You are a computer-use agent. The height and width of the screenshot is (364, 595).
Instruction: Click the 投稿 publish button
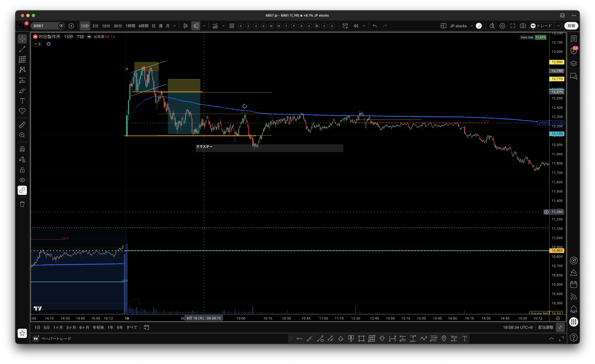coord(571,26)
